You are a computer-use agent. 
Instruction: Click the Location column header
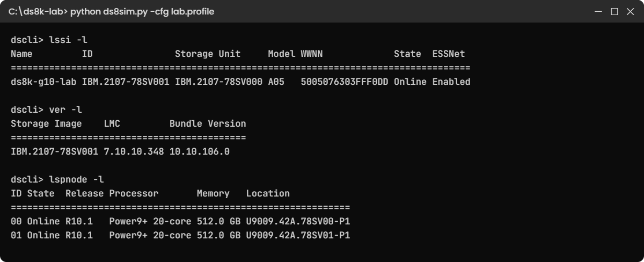[x=268, y=193]
